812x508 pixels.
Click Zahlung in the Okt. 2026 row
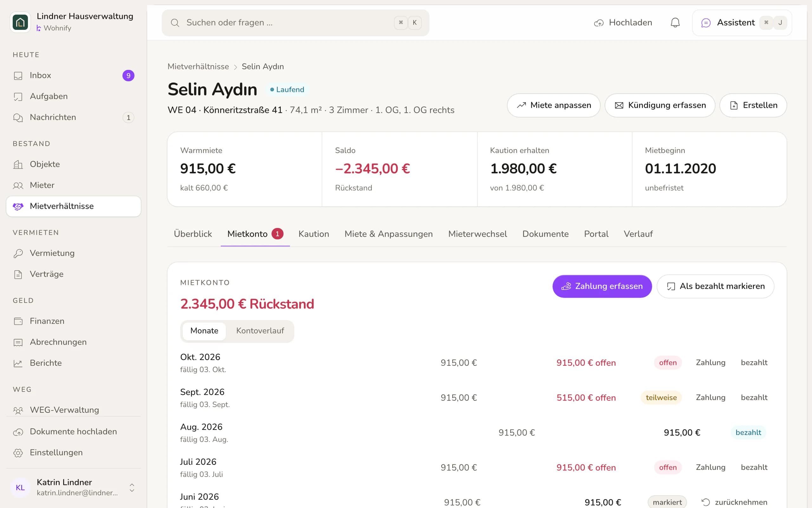click(x=711, y=363)
